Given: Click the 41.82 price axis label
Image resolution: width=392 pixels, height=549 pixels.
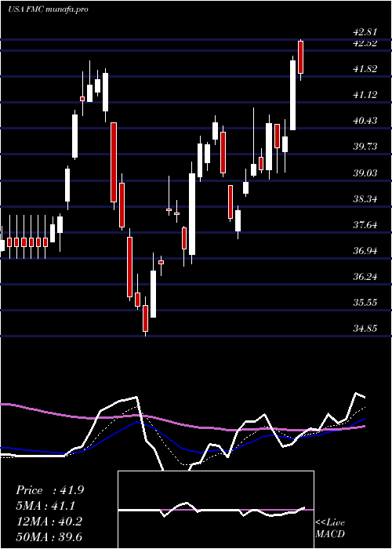Looking at the screenshot, I should point(365,69).
